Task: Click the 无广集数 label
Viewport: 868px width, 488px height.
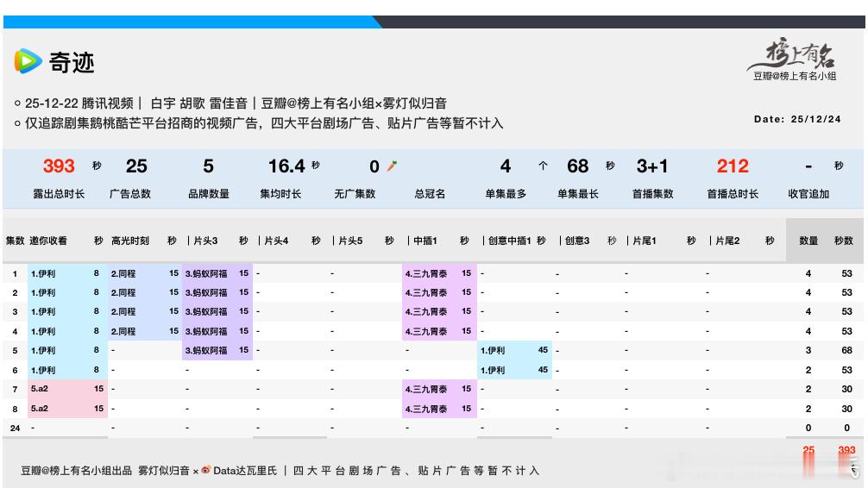Action: (355, 194)
